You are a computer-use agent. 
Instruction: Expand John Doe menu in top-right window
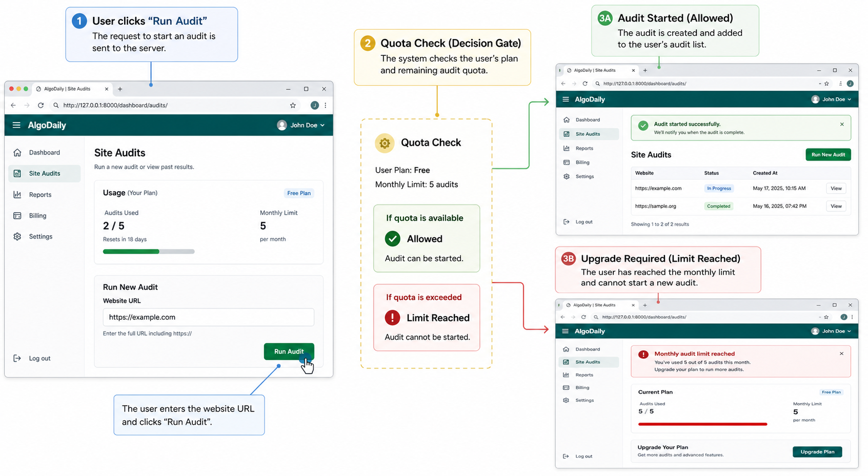[831, 99]
